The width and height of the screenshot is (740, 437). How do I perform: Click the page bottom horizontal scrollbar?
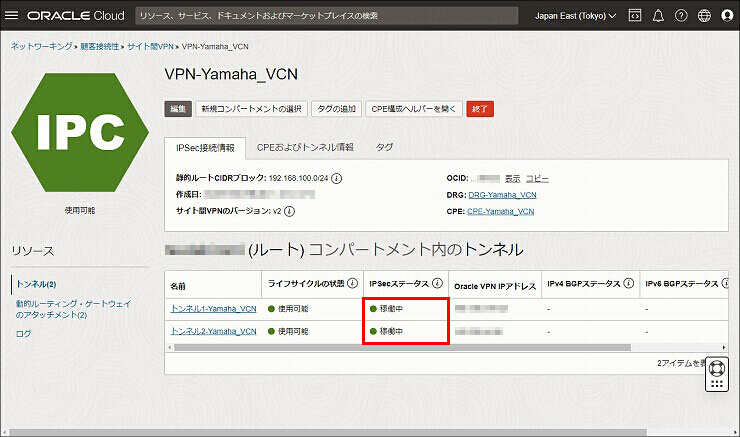[x=328, y=432]
